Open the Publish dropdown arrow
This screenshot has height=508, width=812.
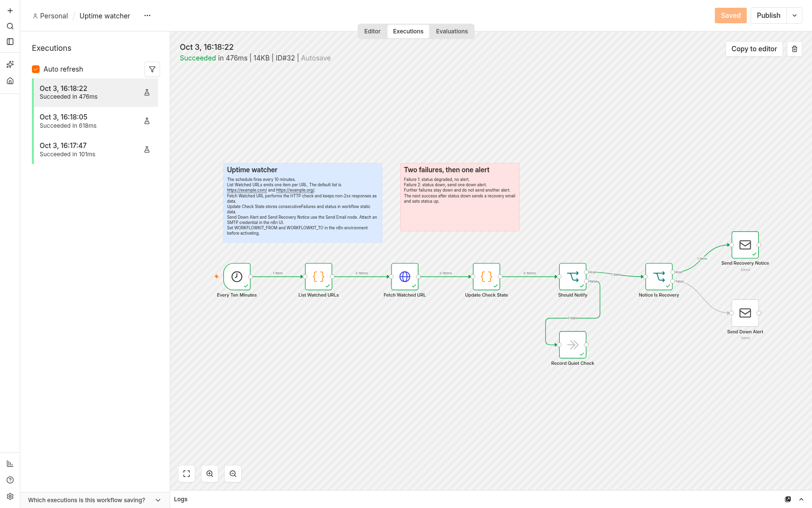coord(795,15)
